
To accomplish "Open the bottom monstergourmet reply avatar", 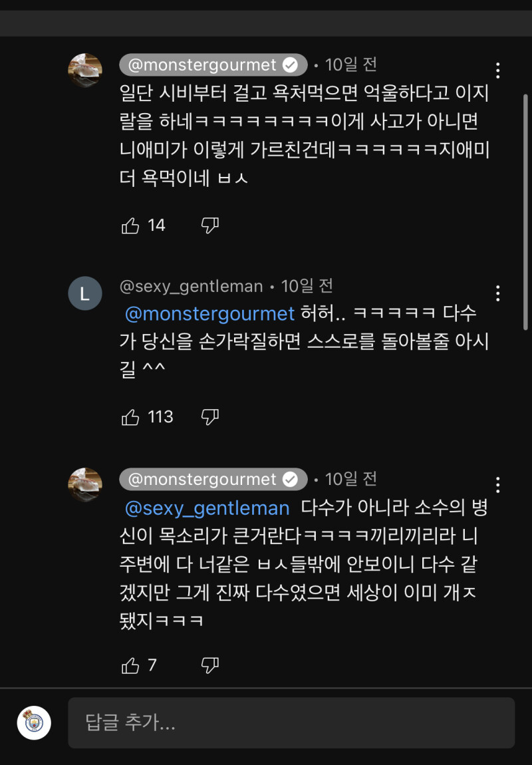I will click(x=85, y=484).
